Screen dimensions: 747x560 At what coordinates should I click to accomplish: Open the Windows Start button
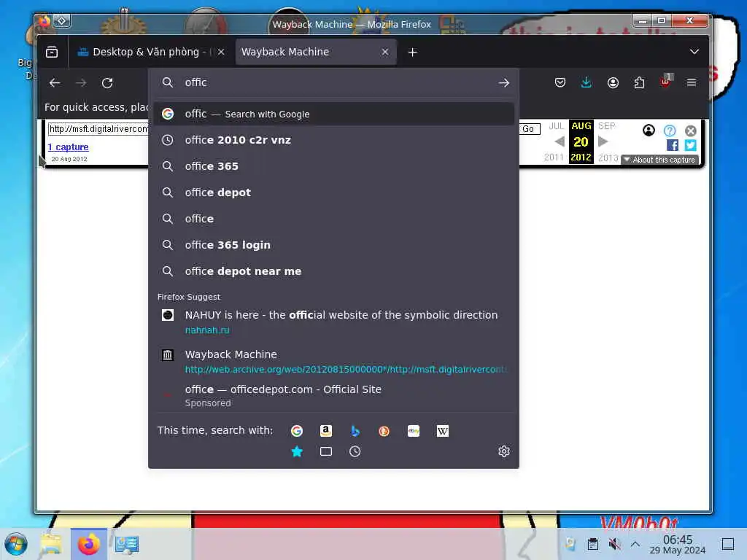point(16,544)
